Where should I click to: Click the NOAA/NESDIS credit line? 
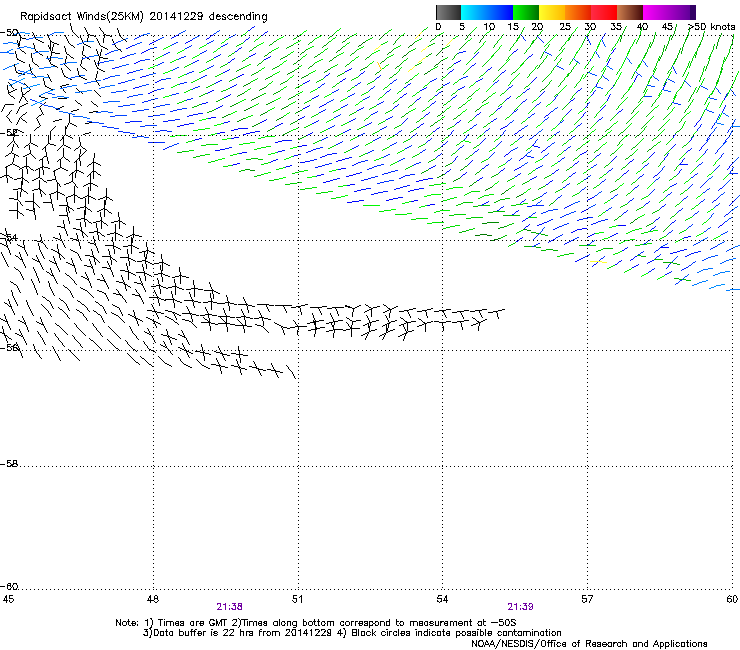[x=589, y=644]
